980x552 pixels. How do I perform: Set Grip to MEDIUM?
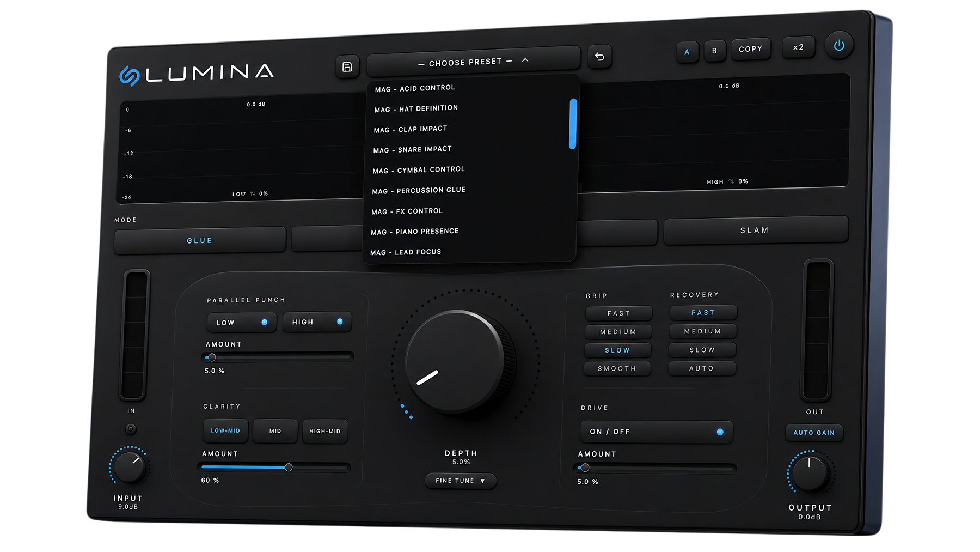tap(618, 332)
